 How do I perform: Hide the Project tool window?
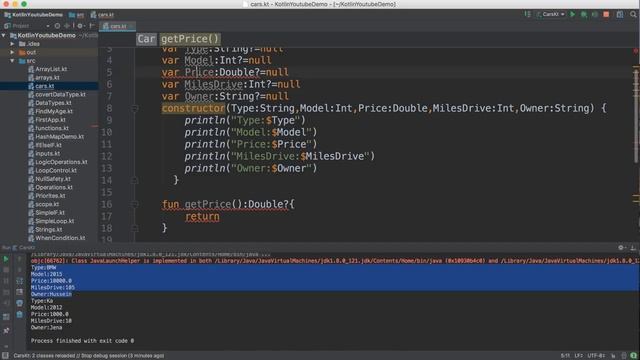[x=92, y=26]
